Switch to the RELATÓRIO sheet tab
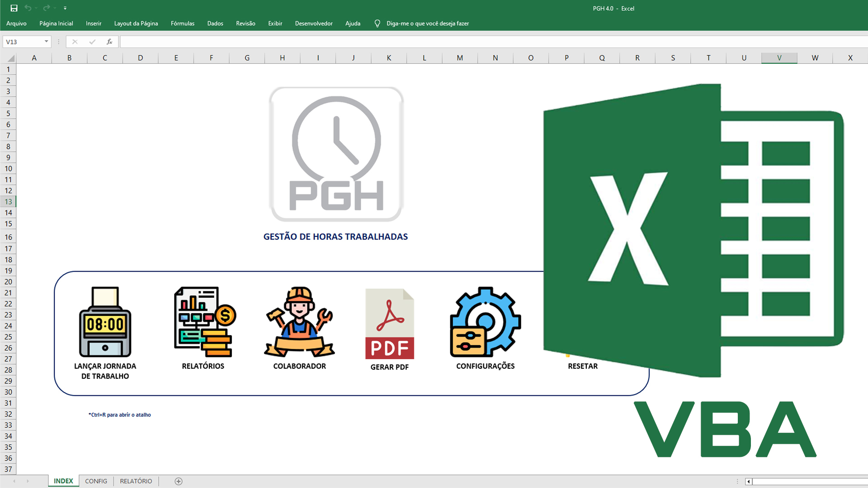The image size is (868, 488). pos(136,481)
